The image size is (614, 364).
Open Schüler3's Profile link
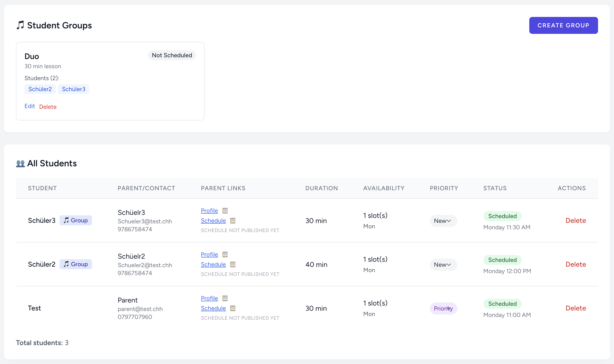click(x=209, y=211)
